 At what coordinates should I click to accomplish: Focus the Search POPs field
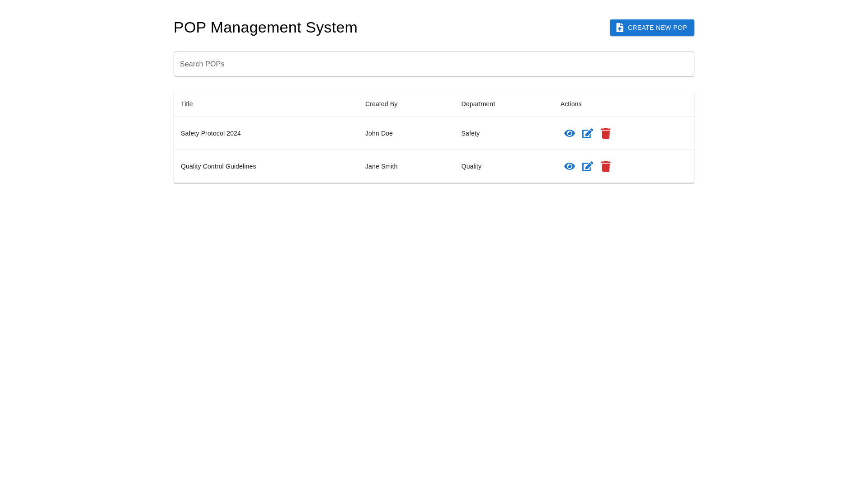434,64
